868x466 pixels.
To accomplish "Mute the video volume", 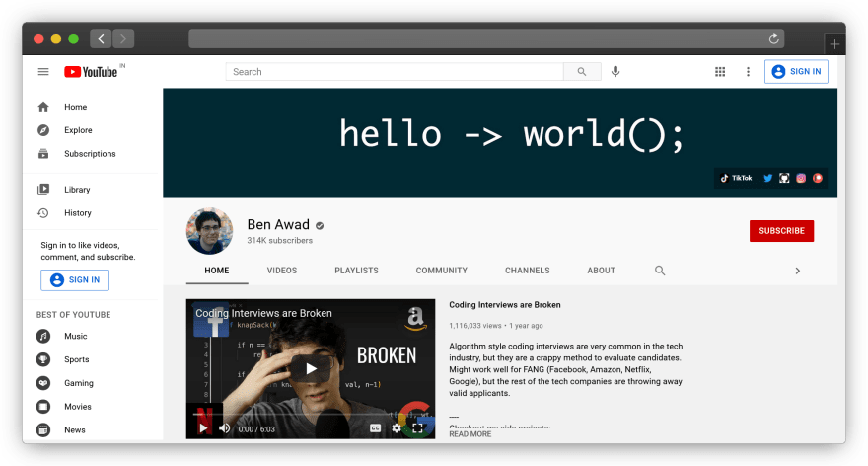I will point(224,428).
